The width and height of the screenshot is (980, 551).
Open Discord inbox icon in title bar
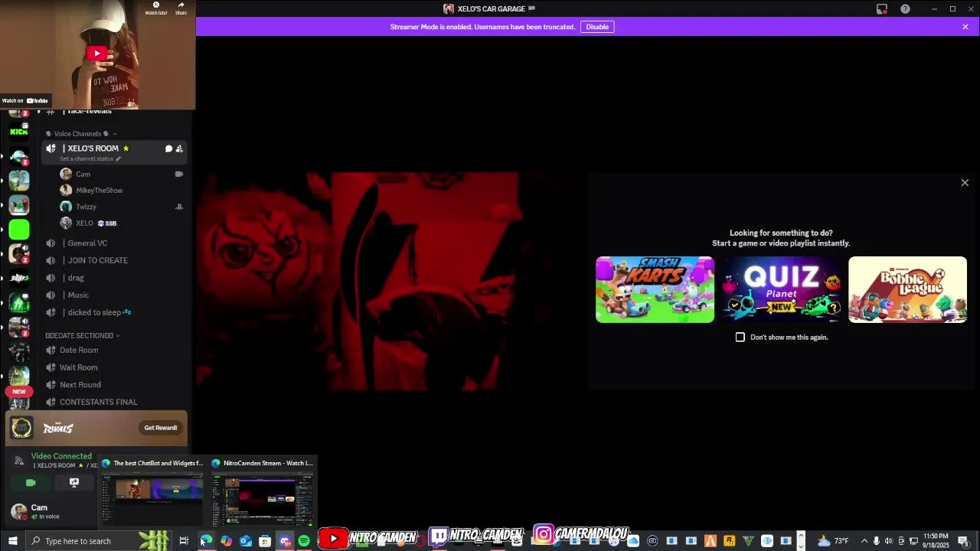tap(882, 9)
